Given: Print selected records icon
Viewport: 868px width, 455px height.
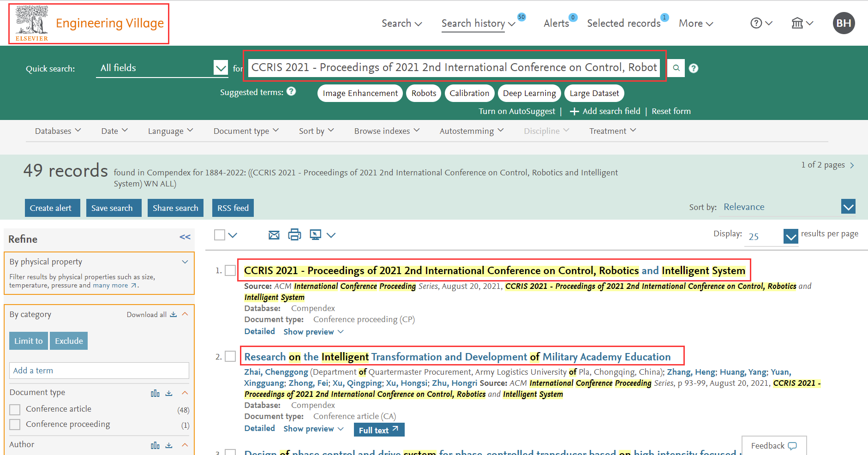Looking at the screenshot, I should coord(294,235).
